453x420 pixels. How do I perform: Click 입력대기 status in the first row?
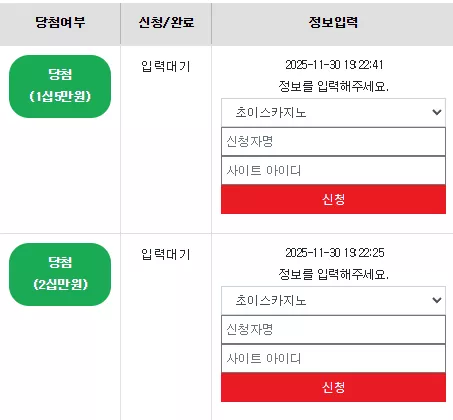pyautogui.click(x=166, y=66)
